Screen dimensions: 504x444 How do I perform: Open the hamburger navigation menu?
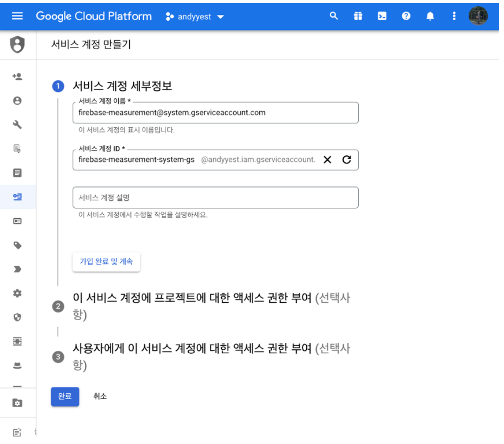pos(17,16)
